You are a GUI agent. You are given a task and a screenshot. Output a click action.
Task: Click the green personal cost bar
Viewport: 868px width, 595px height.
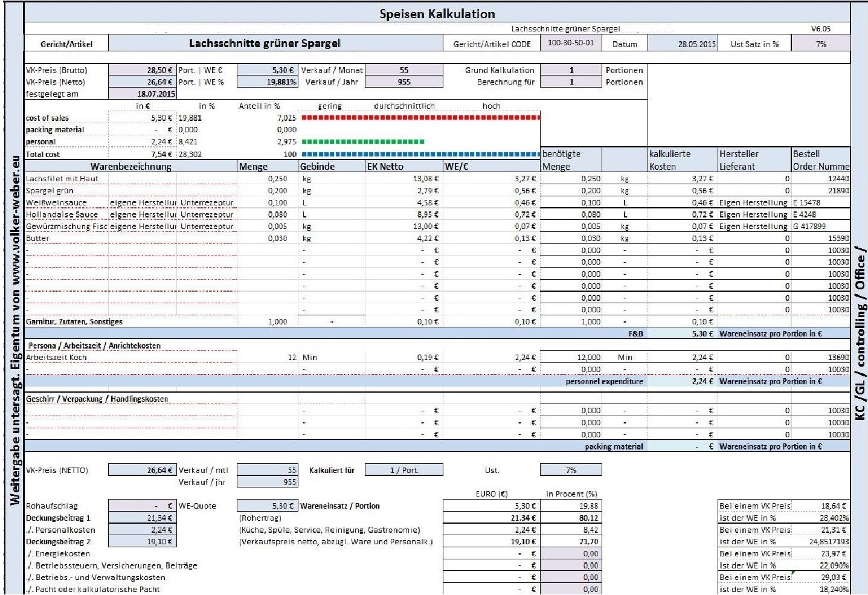(362, 142)
